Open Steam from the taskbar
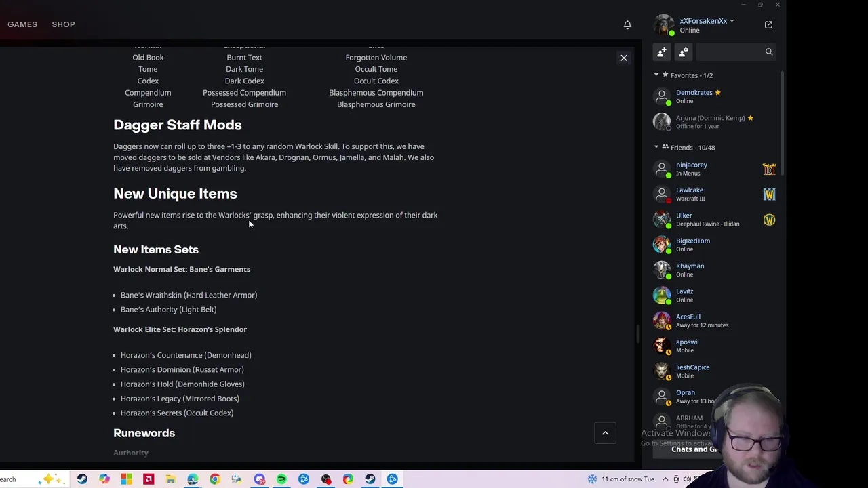 point(82,479)
